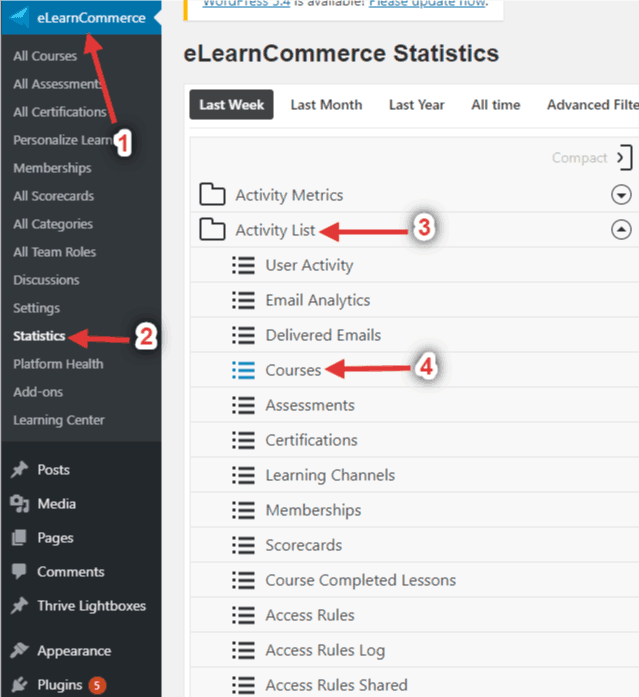Open the User Activity list
Image resolution: width=639 pixels, height=697 pixels.
coord(309,265)
